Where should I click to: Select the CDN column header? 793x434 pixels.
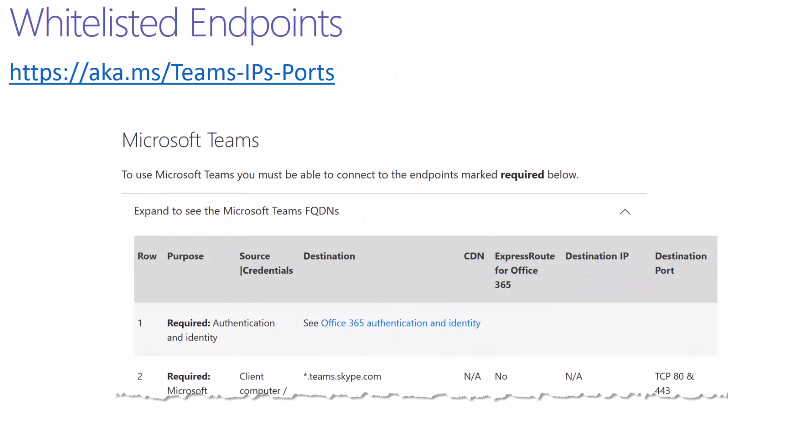tap(474, 256)
